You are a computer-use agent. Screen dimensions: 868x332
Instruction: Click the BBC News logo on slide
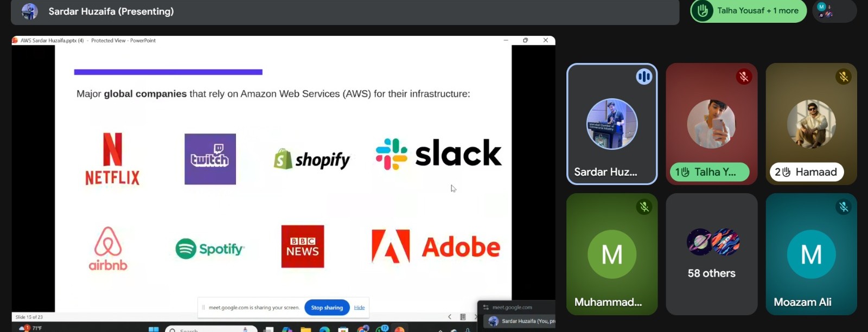point(303,246)
